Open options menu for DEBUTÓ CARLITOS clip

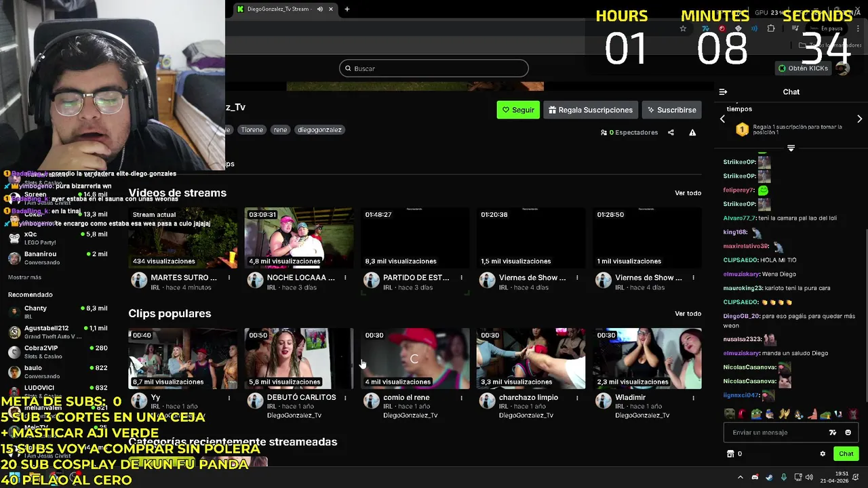click(x=345, y=398)
